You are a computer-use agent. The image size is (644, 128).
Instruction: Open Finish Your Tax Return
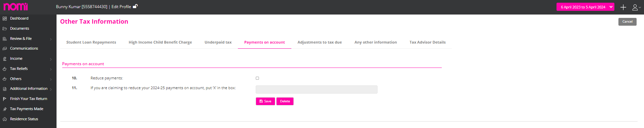(28, 99)
